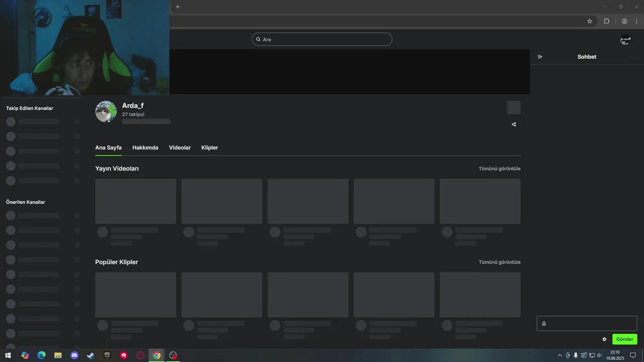Open the volume control in the tray
The width and height of the screenshot is (644, 362).
click(x=600, y=355)
